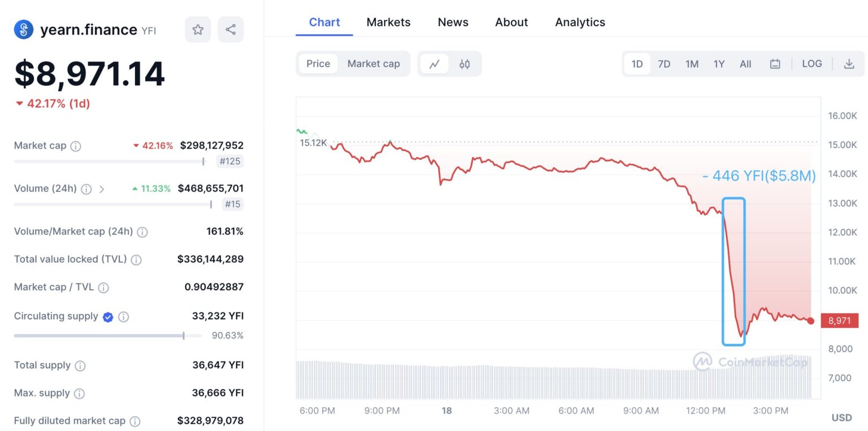The height and width of the screenshot is (431, 868).
Task: Switch to line chart view icon
Action: coord(435,64)
